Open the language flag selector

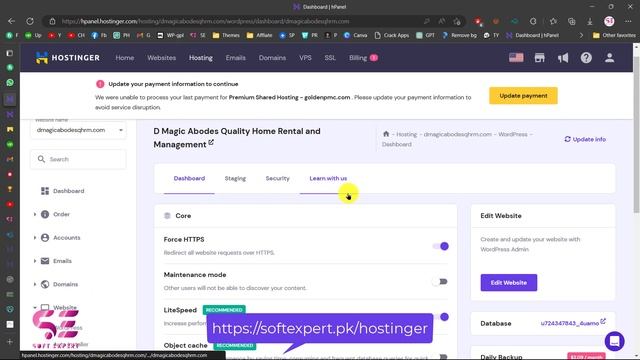pyautogui.click(x=516, y=58)
